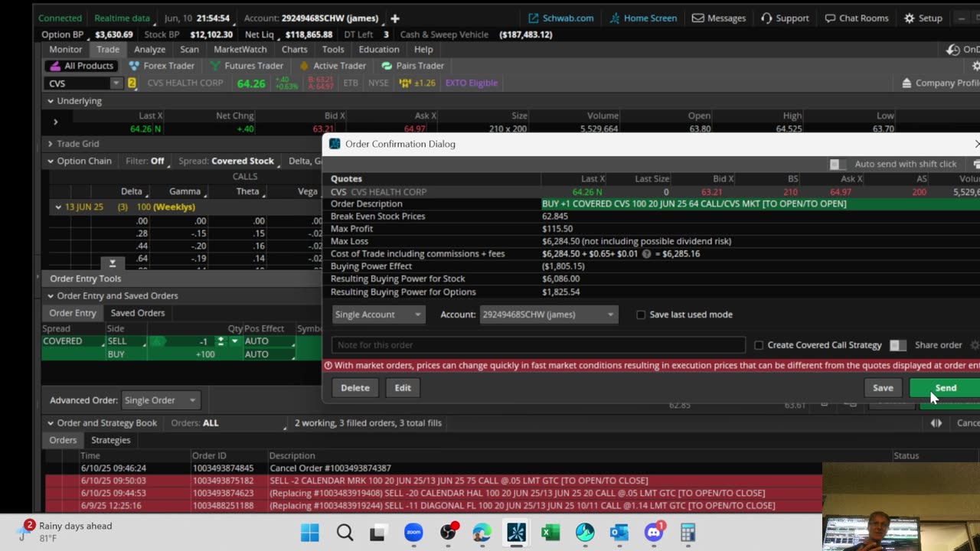Send the covered CVS order
Image resolution: width=980 pixels, height=551 pixels.
tap(946, 388)
